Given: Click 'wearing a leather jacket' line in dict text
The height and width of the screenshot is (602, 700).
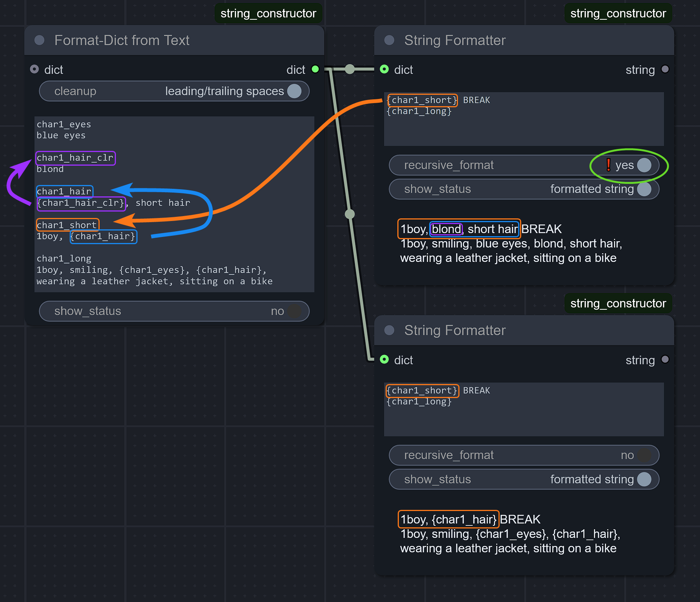Looking at the screenshot, I should pos(155,281).
